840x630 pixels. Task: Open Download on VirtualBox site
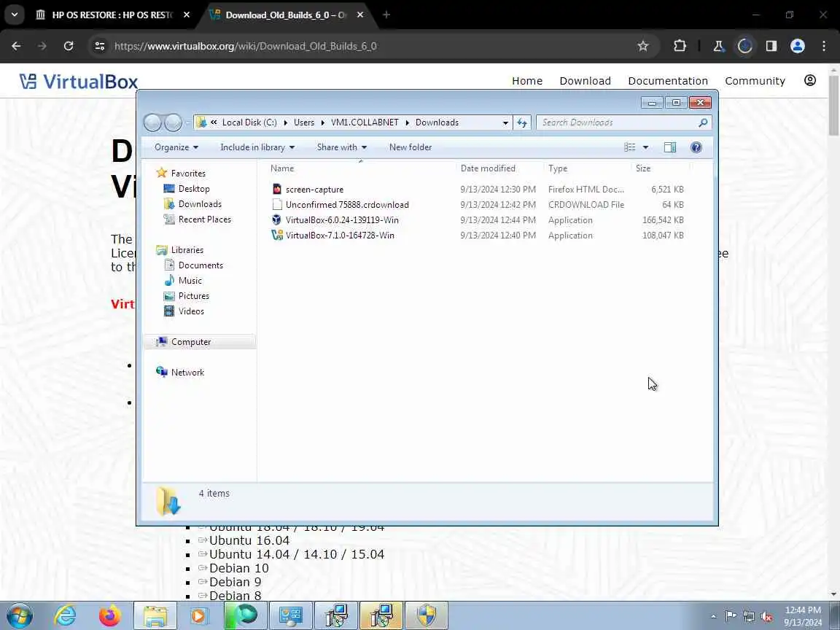(x=585, y=81)
